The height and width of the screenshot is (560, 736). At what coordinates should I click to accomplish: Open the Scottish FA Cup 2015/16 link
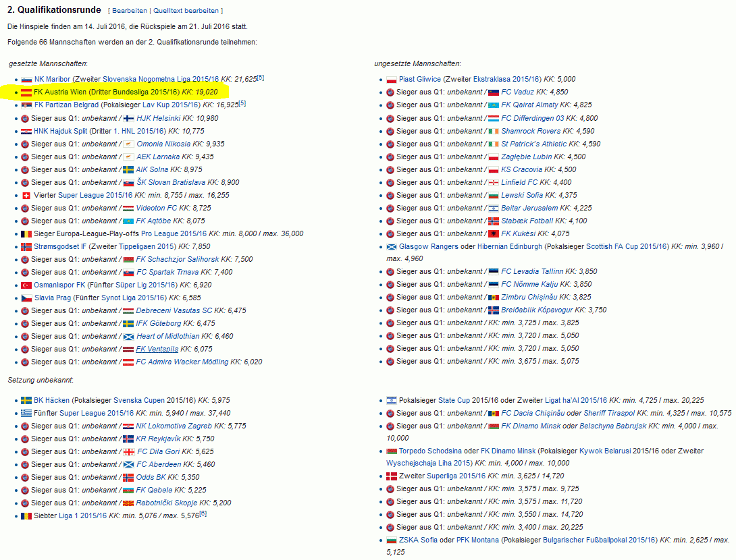[627, 247]
